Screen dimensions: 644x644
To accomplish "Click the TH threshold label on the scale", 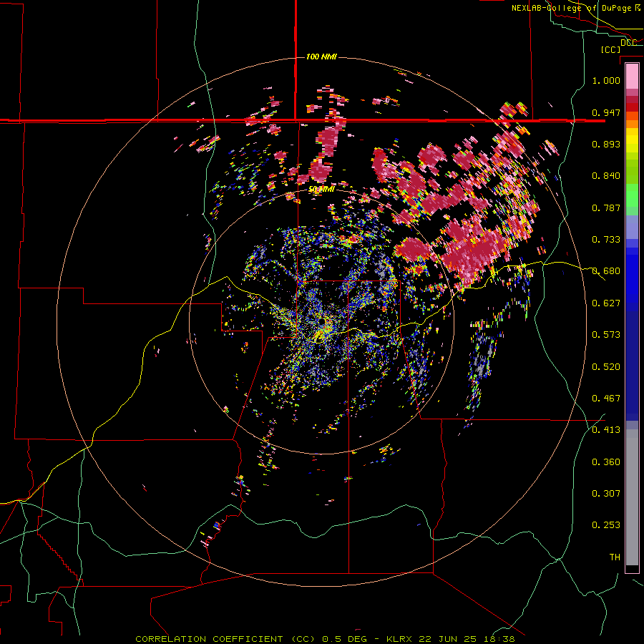I will click(615, 557).
